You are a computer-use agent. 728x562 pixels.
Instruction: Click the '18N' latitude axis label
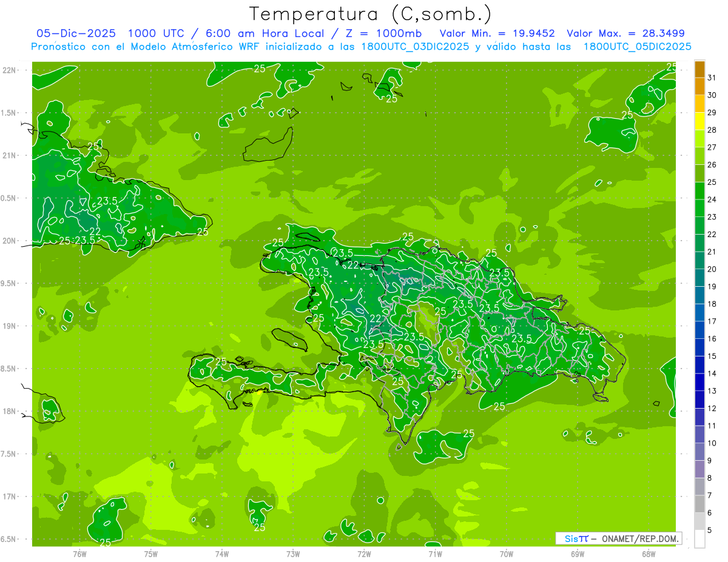tap(10, 412)
